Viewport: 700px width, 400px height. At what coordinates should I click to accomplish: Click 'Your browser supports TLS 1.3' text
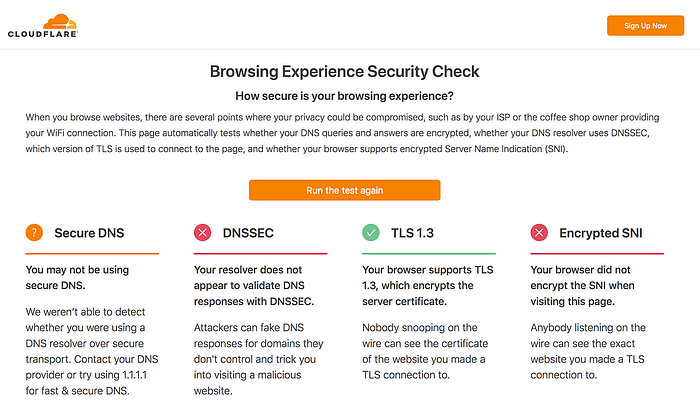pos(429,286)
